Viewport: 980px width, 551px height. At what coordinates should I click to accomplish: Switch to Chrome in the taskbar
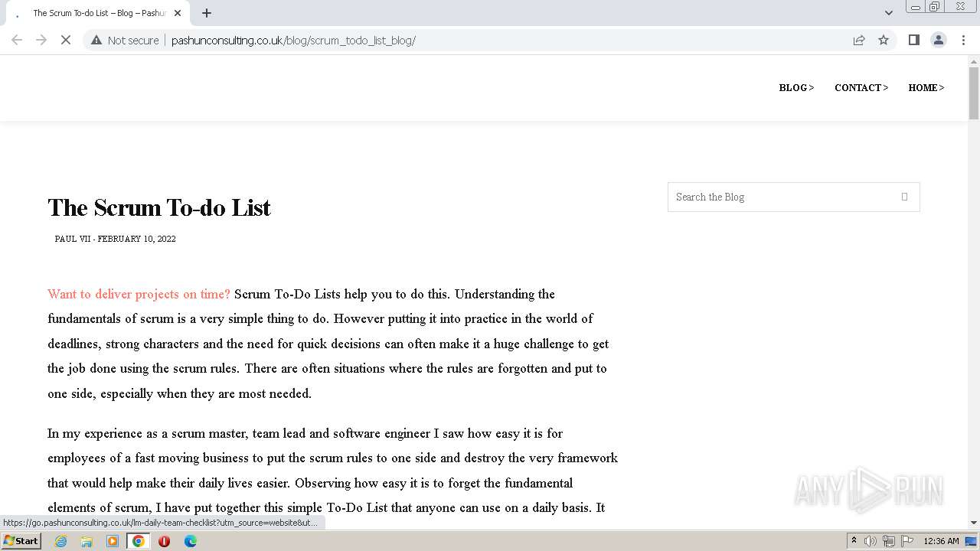(x=139, y=541)
